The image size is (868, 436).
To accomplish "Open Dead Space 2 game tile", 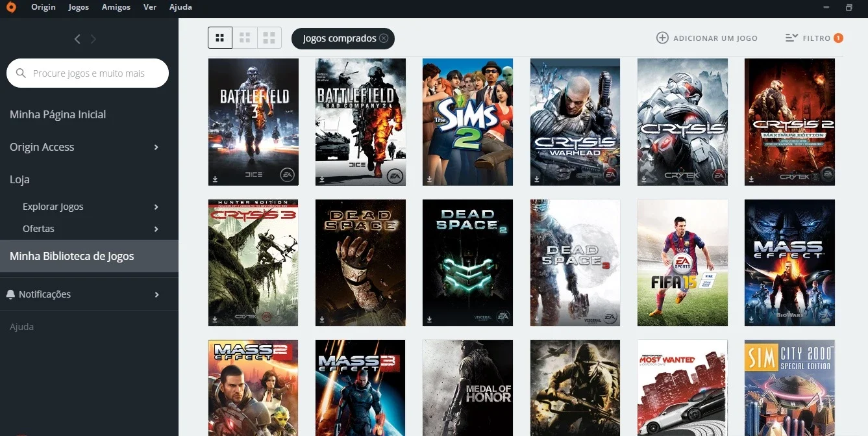I will [x=467, y=263].
